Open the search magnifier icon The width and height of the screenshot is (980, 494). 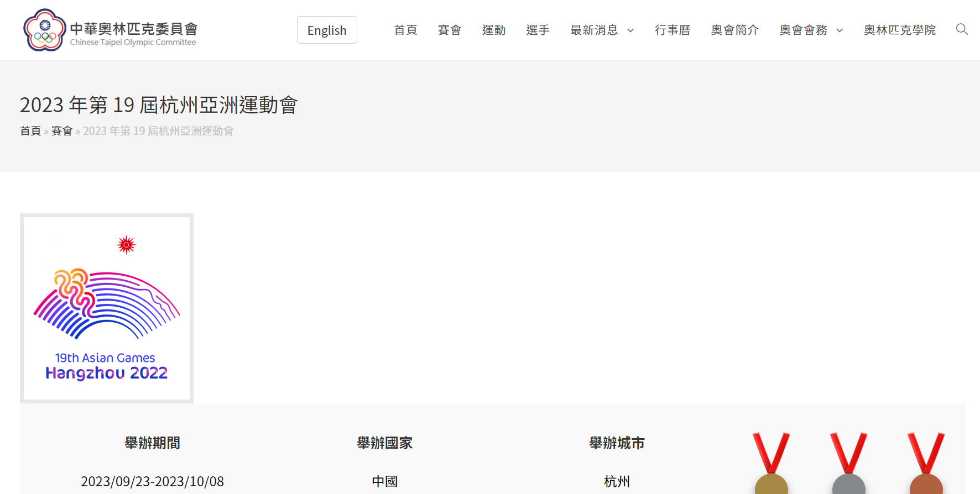point(962,29)
